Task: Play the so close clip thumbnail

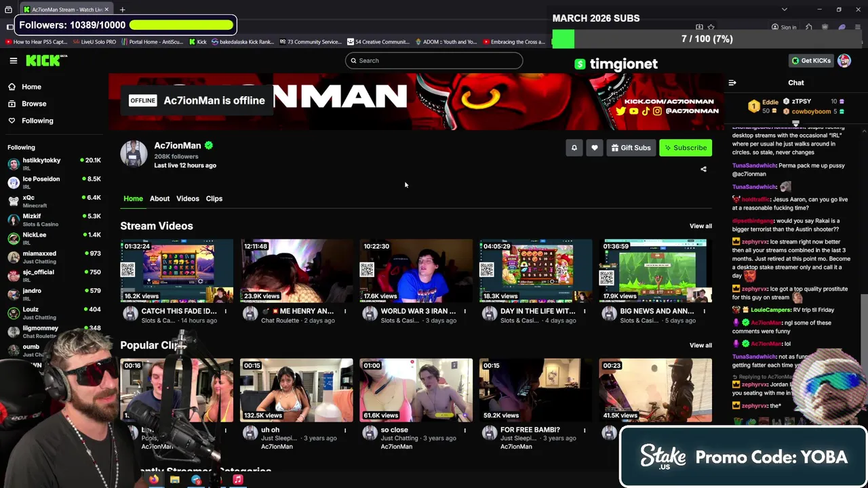Action: [416, 390]
